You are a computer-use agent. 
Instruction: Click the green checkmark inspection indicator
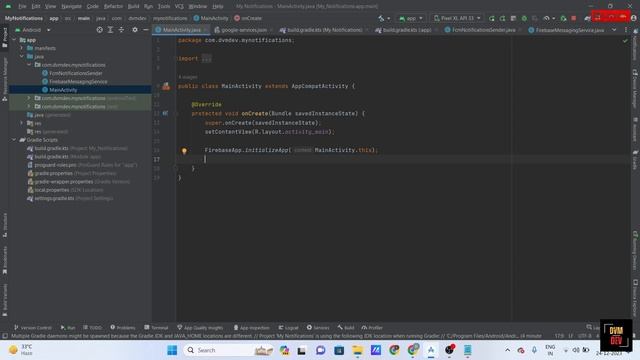(x=625, y=40)
